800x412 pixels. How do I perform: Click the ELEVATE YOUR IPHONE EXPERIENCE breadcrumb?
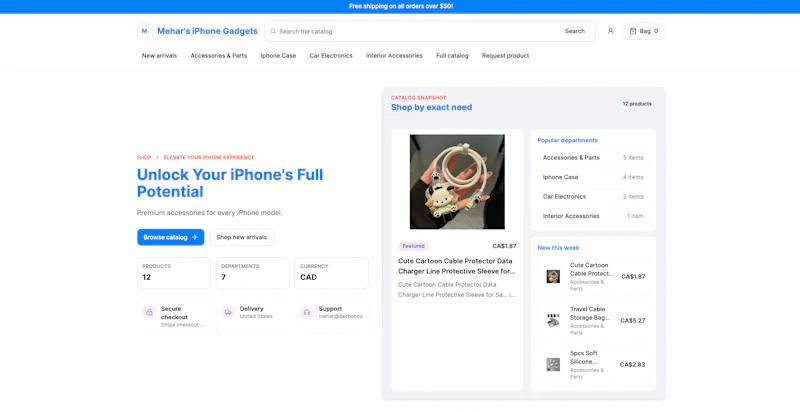point(209,158)
